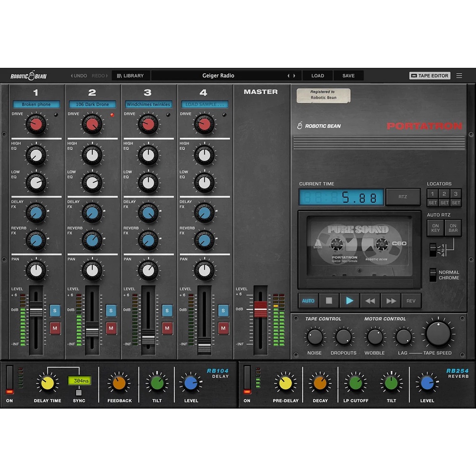The width and height of the screenshot is (476, 476).
Task: Click the Undo arrow button
Action: pos(79,76)
